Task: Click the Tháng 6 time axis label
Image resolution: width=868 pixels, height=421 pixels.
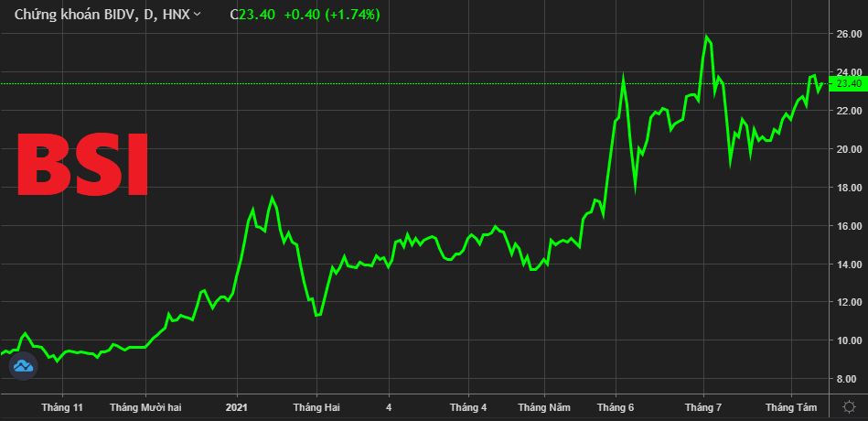Action: (x=616, y=407)
